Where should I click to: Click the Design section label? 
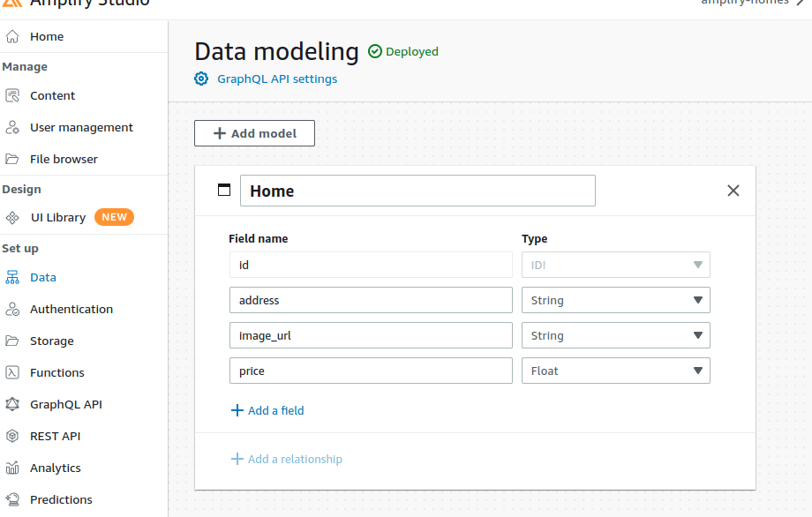click(x=22, y=190)
